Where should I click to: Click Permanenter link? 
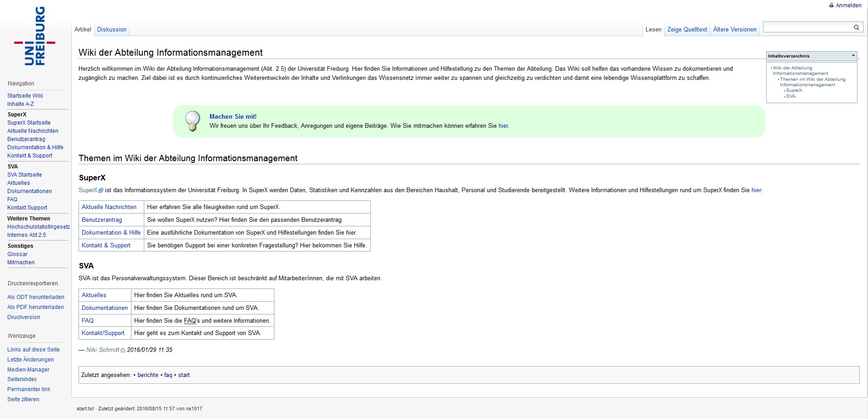29,389
